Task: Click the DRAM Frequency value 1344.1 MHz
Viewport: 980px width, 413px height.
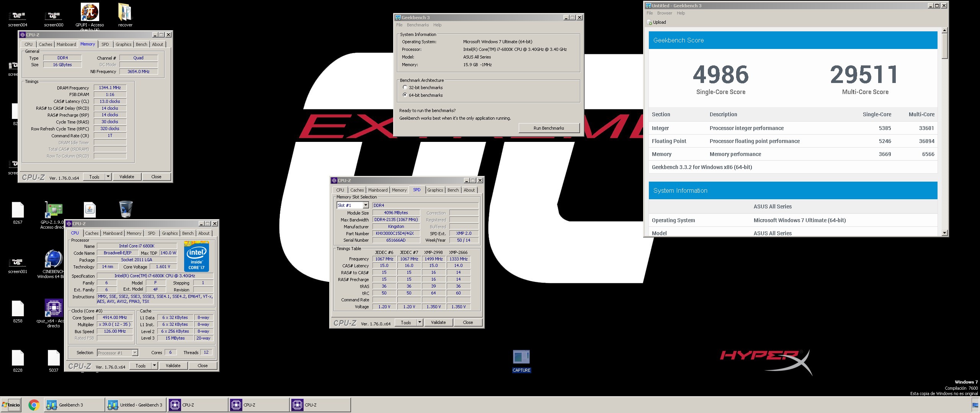Action: [x=110, y=88]
